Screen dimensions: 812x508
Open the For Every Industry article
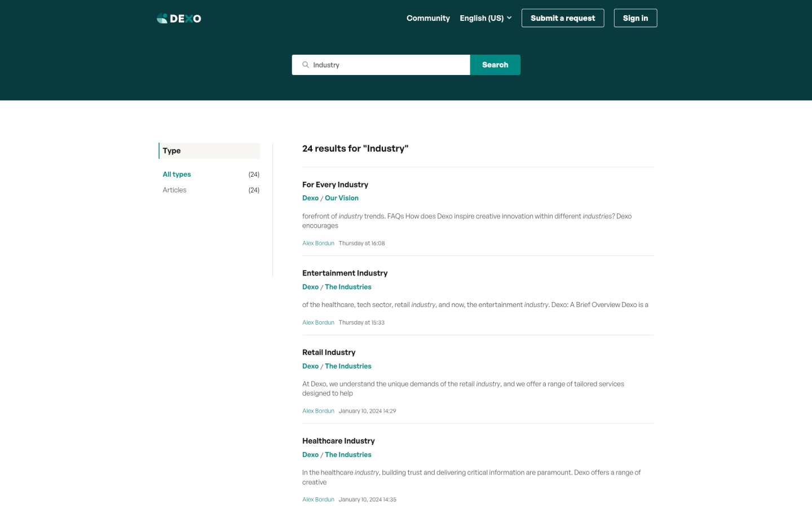pyautogui.click(x=335, y=185)
